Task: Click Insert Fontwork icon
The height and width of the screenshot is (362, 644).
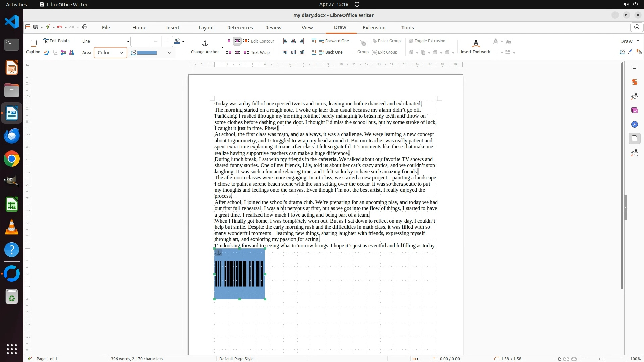Action: click(x=475, y=44)
